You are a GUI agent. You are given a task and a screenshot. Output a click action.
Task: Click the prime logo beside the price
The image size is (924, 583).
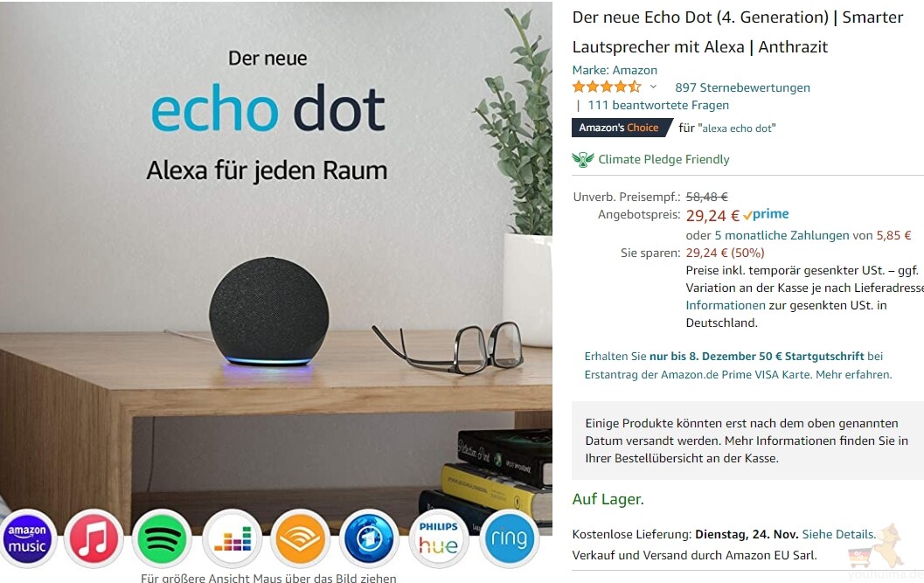(766, 214)
